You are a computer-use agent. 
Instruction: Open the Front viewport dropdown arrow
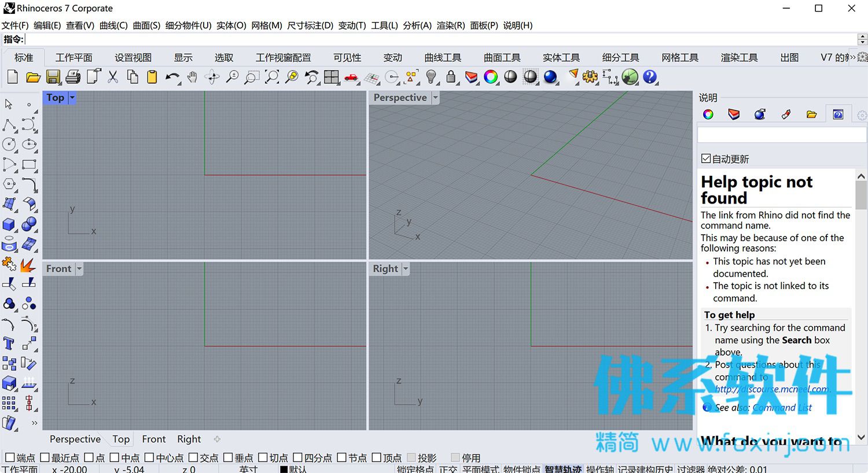pyautogui.click(x=79, y=269)
